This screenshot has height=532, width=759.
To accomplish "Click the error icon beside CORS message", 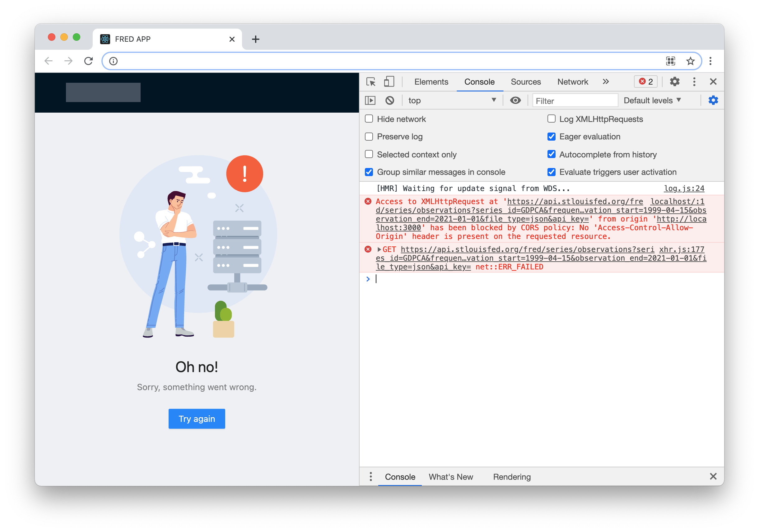I will [x=368, y=201].
